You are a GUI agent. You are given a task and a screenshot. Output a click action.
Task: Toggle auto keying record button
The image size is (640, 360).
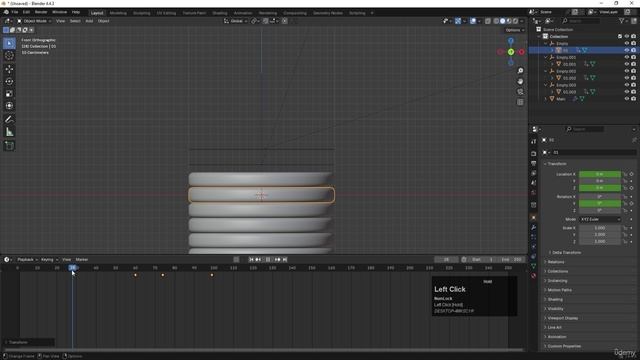coord(236,260)
